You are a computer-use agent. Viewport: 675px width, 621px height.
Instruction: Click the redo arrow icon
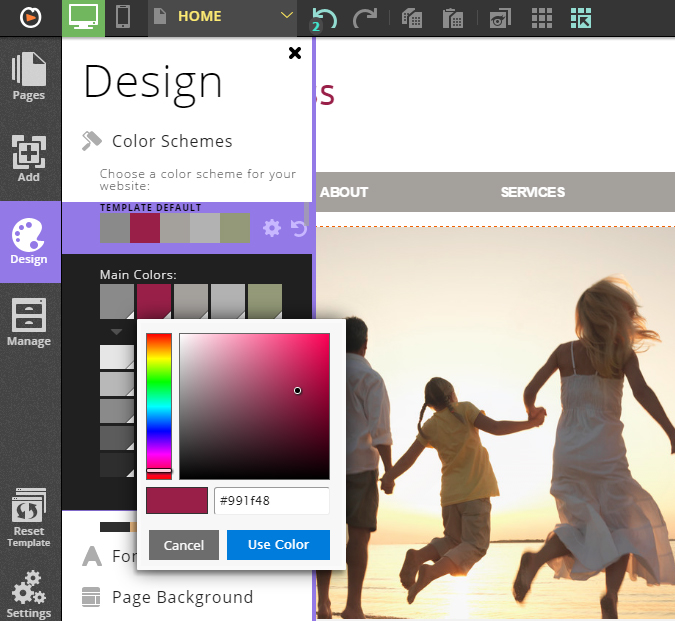365,18
